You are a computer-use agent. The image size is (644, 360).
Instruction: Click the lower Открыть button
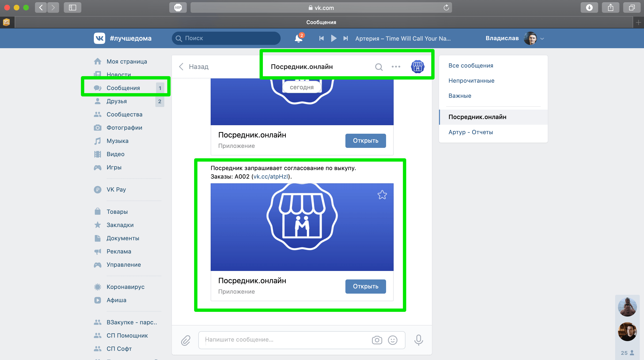[365, 286]
